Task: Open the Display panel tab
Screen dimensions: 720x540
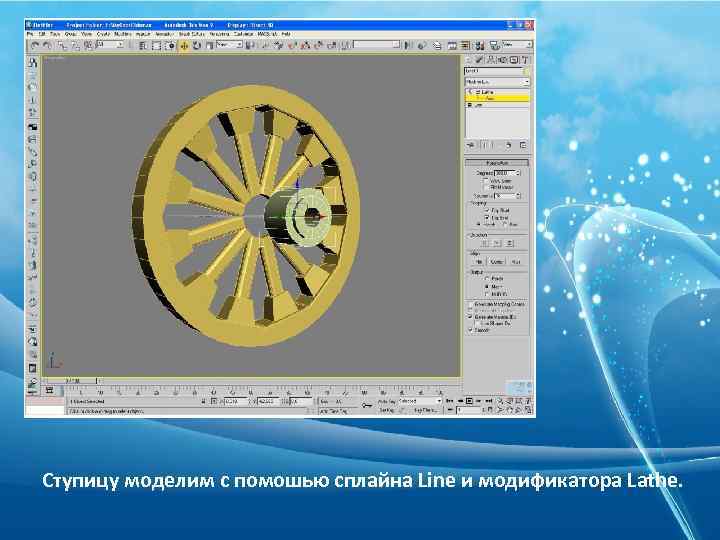Action: 513,60
